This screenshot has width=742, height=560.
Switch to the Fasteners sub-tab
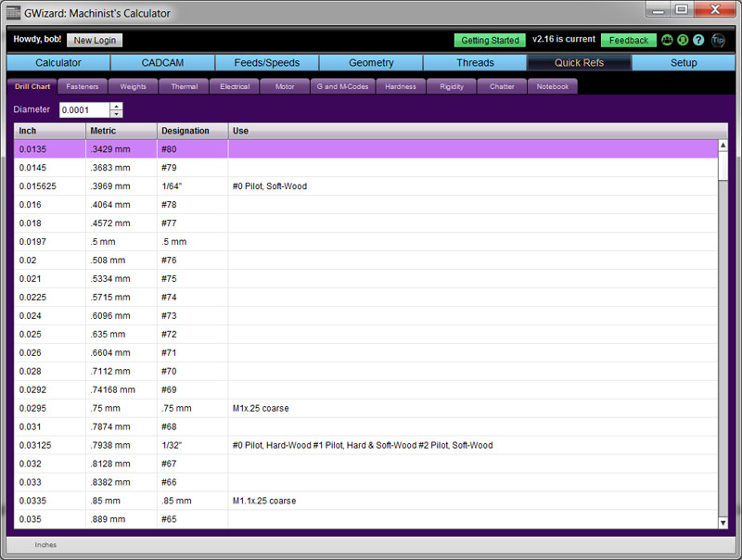(x=83, y=86)
